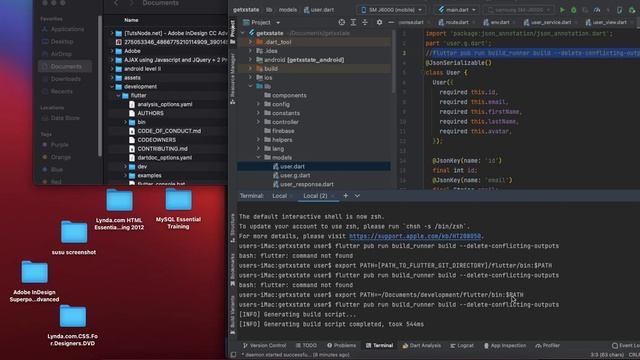
Task: Open the TODO tool window
Action: [307, 346]
